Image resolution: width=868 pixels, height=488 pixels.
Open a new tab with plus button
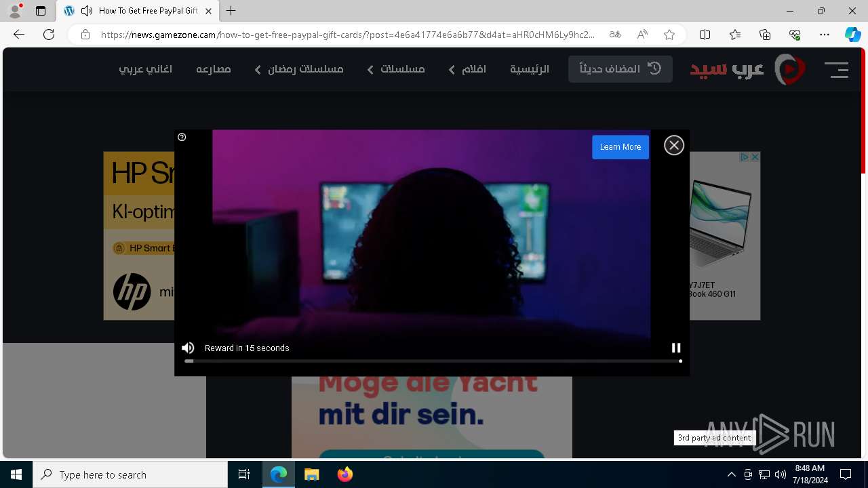point(231,11)
